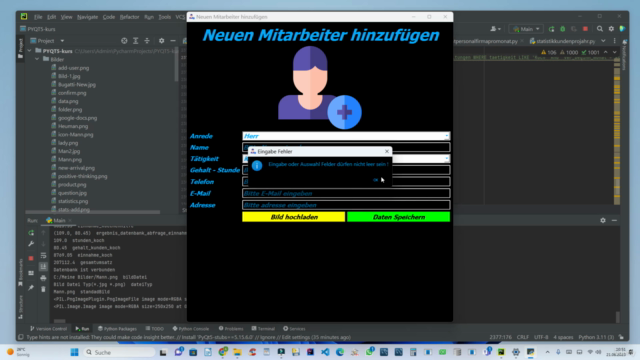Select Bugatti-New.jpg in project tree
The width and height of the screenshot is (640, 360).
(76, 84)
